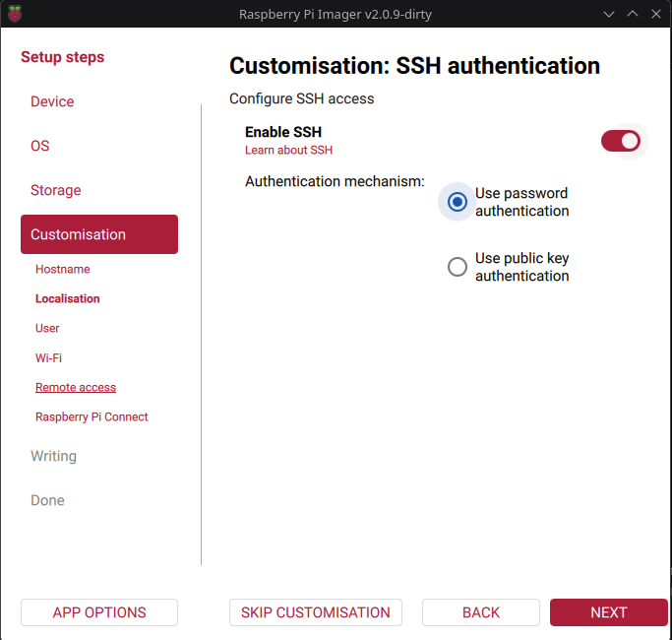Image resolution: width=672 pixels, height=640 pixels.
Task: Go to the Device setup step
Action: pos(52,101)
